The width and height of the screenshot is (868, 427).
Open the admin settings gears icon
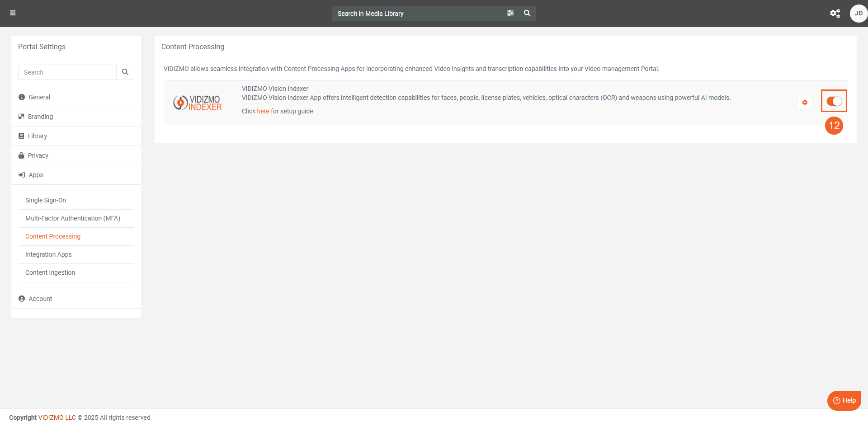[x=835, y=13]
